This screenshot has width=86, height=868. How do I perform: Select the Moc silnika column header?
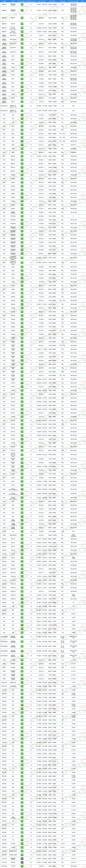tap(52, 1)
